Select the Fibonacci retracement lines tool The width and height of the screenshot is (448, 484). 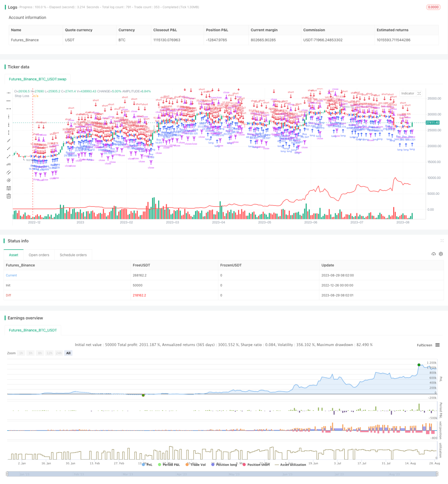(9, 188)
